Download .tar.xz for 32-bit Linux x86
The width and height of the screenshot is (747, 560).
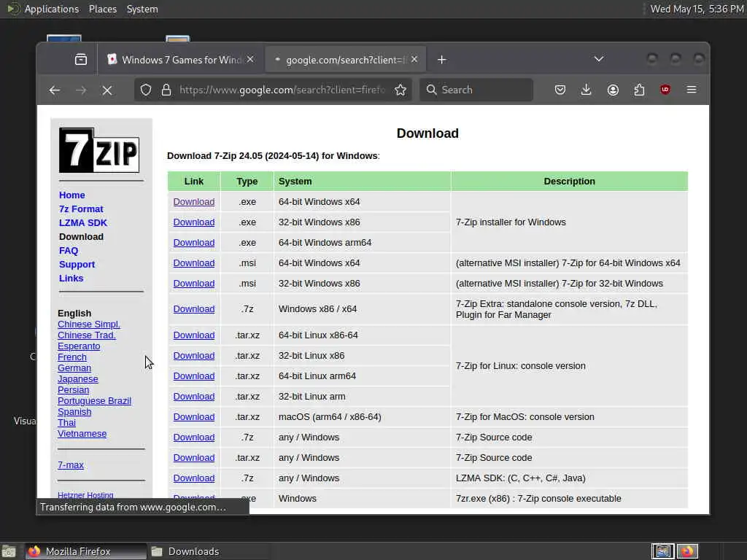(194, 356)
